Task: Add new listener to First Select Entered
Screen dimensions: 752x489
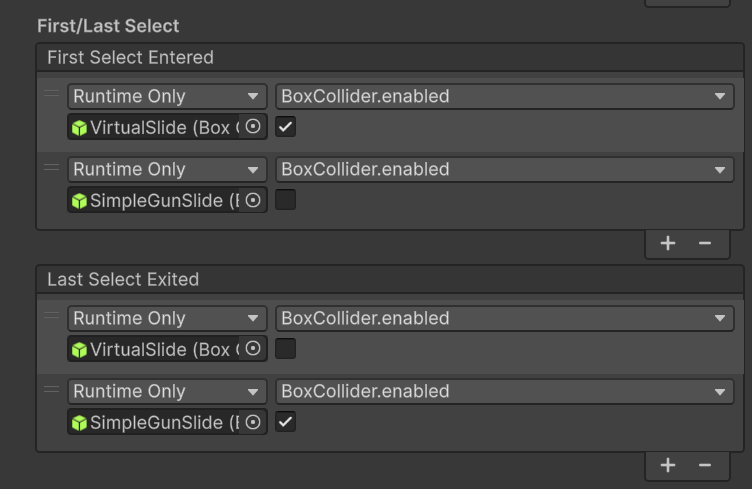Action: 668,243
